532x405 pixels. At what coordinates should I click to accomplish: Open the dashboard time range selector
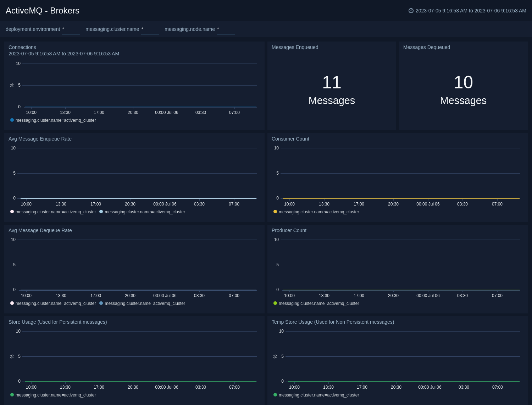click(x=467, y=11)
